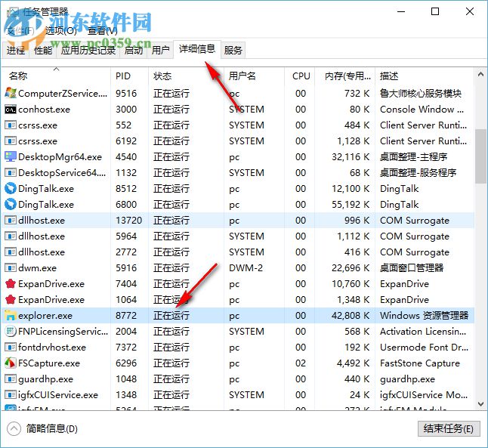This screenshot has height=448, width=488.
Task: Sort by the 状态 column header
Action: [186, 76]
